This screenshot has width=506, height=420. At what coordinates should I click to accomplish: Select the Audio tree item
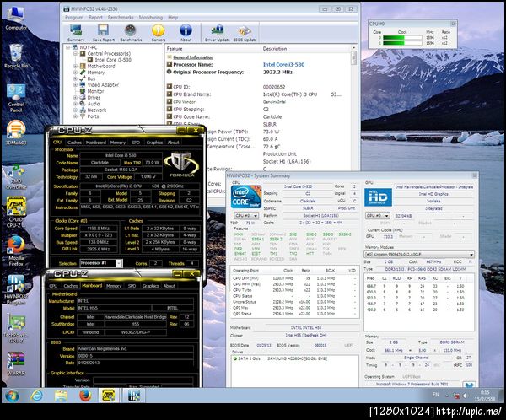click(x=94, y=104)
